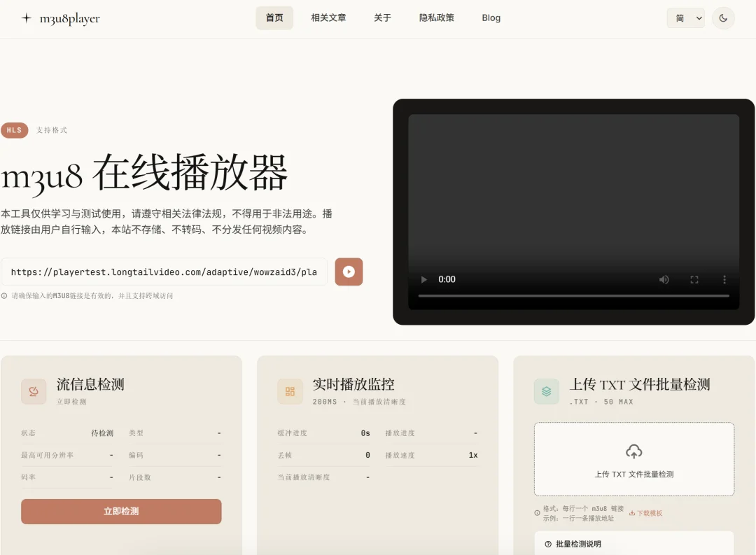Open the m3u8player home logo text
Screen dimensions: 756x555
[70, 18]
